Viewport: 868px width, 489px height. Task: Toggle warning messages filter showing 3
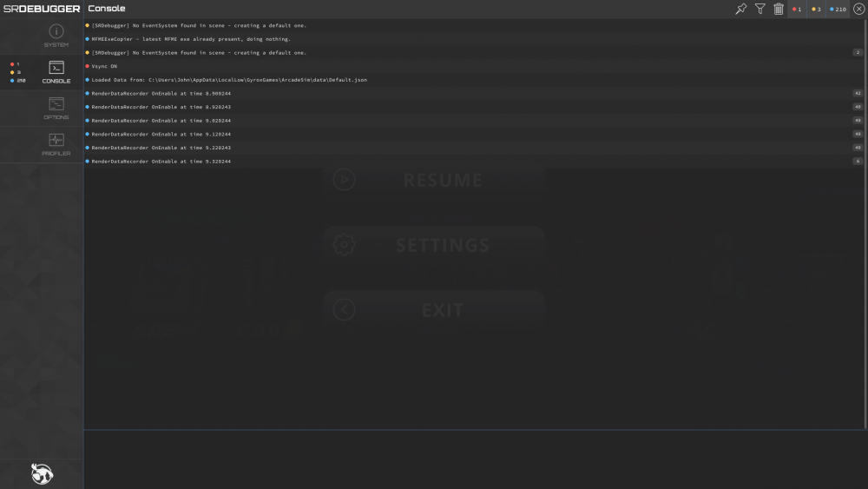pos(816,9)
